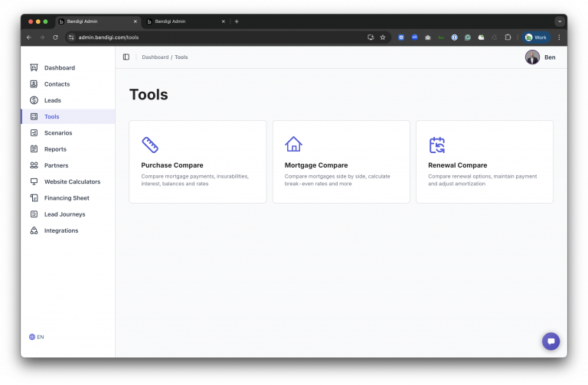Open the EN language selector

[36, 337]
